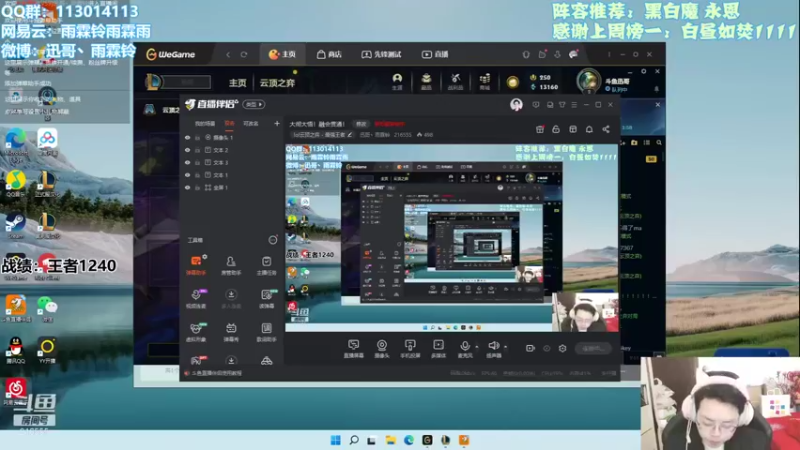Open the streamer avatar in 直播伴侣 title bar

[x=516, y=105]
